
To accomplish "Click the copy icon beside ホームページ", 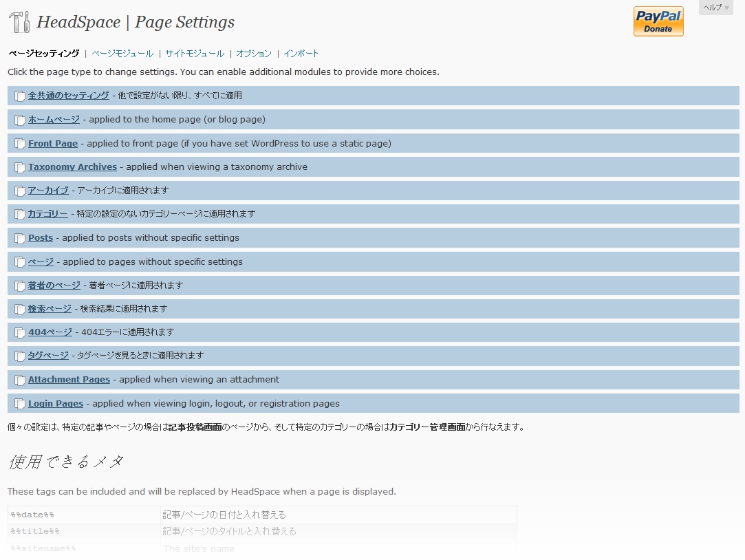I will (x=19, y=120).
